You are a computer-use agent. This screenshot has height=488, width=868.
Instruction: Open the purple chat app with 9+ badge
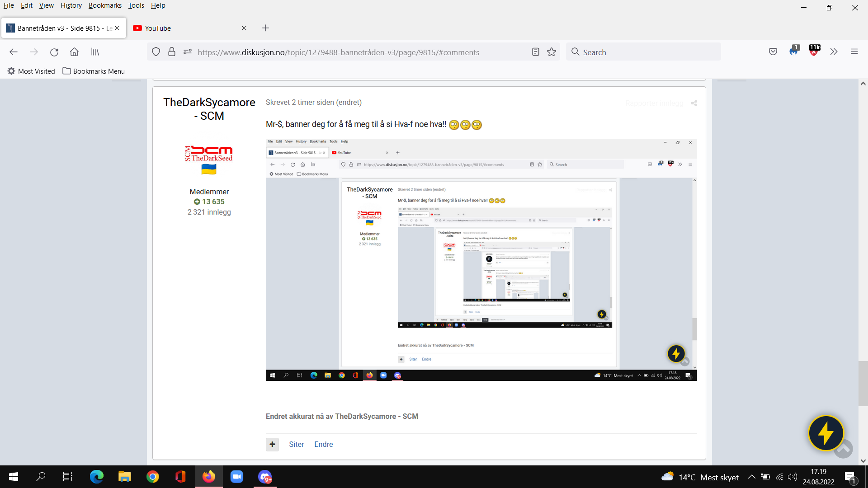pos(265,477)
